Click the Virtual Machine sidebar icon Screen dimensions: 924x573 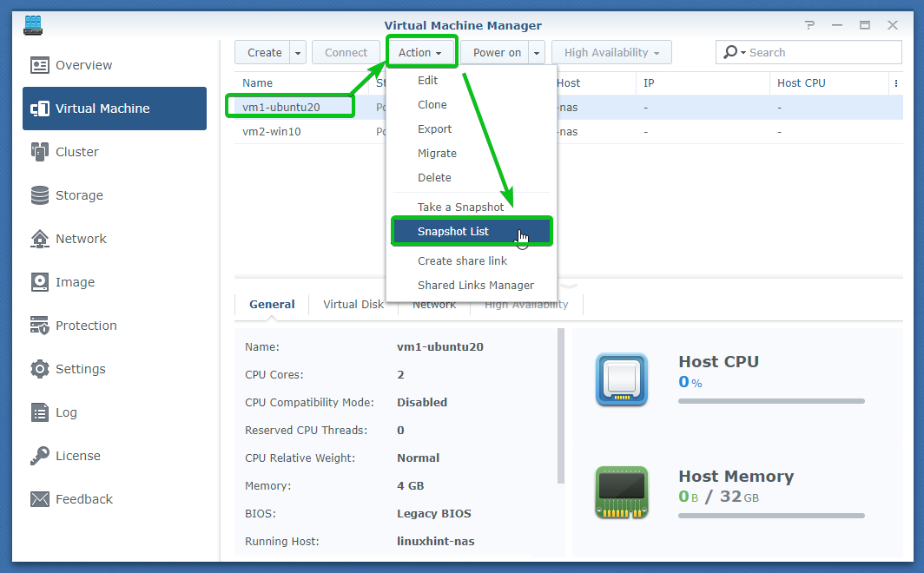(x=39, y=109)
